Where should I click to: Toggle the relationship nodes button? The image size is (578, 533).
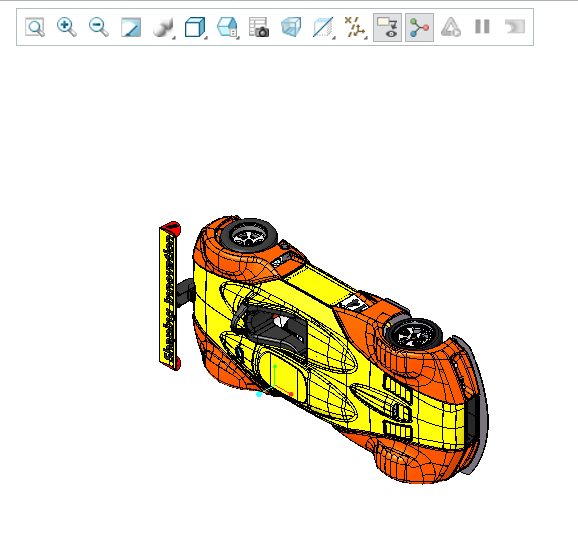tap(419, 28)
